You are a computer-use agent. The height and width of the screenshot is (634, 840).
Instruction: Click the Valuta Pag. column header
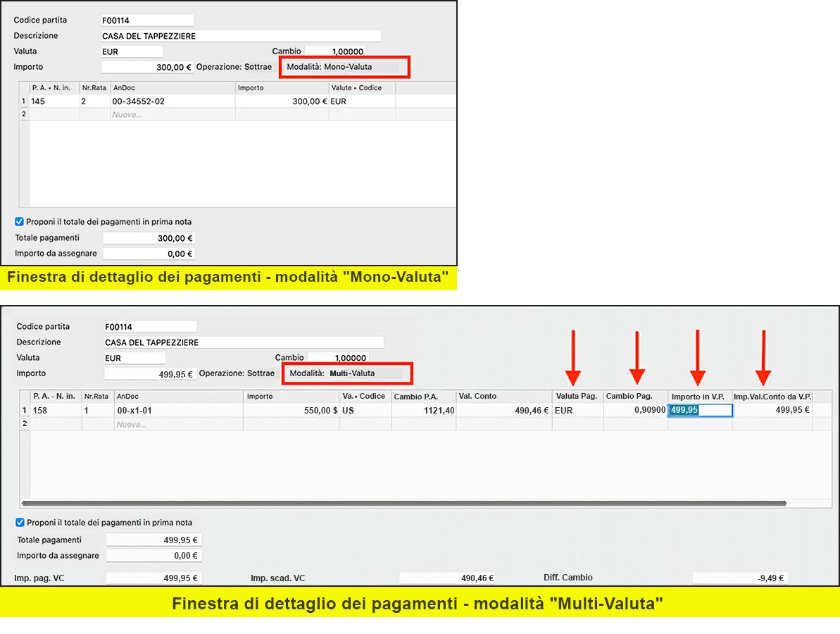[x=577, y=397]
